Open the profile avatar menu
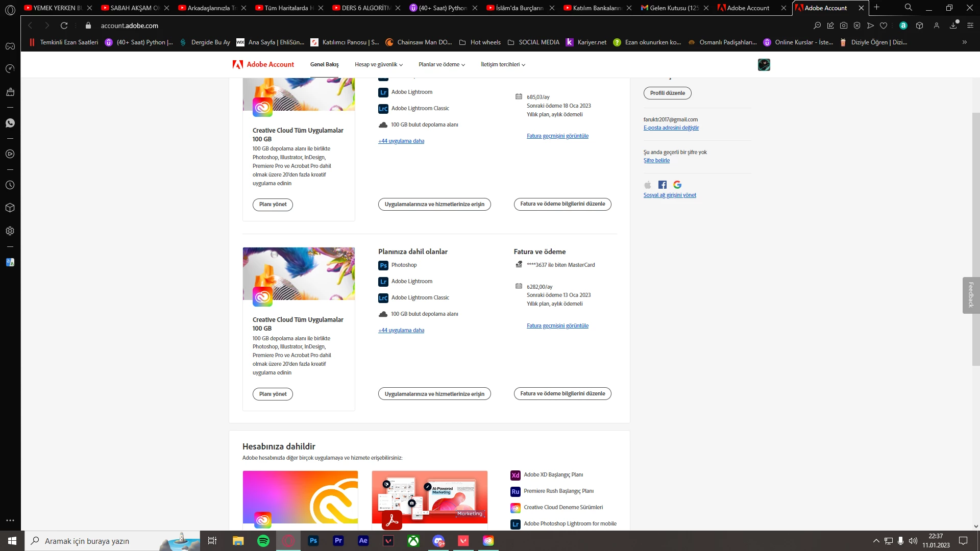 764,65
